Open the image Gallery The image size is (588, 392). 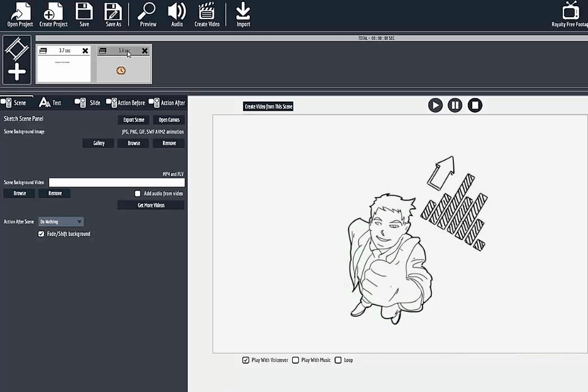[x=99, y=143]
